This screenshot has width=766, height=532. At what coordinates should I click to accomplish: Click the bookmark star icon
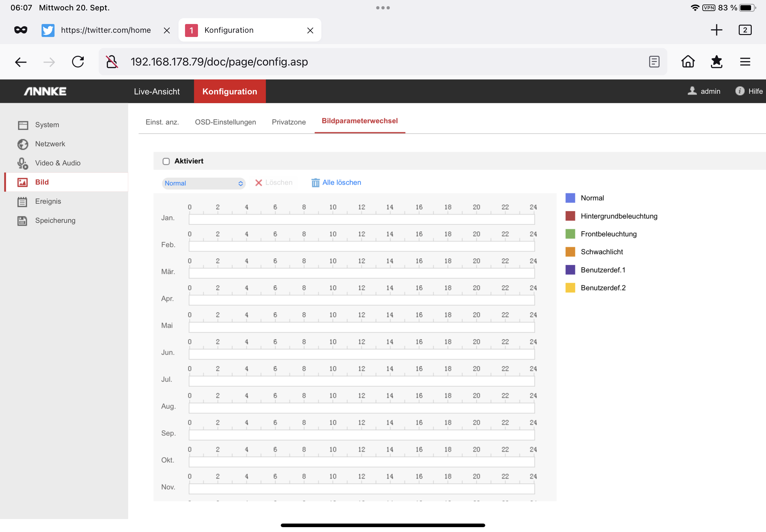[x=716, y=62]
